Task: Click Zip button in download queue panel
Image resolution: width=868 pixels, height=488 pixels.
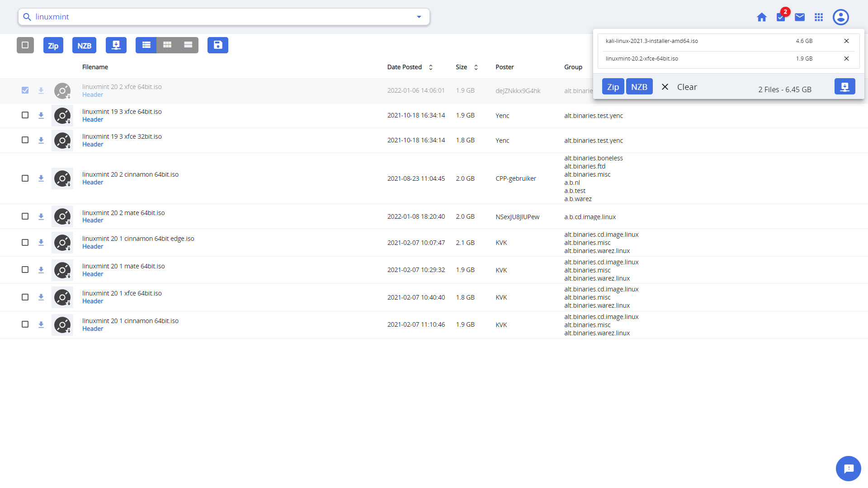Action: click(x=613, y=87)
